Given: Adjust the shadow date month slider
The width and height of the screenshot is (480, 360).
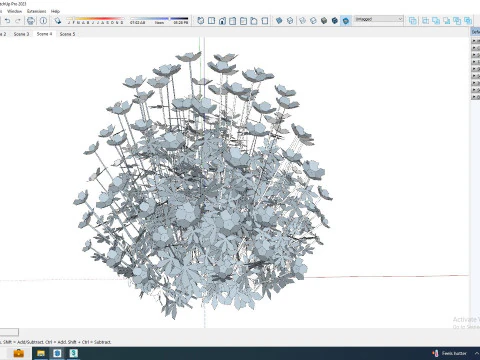Looking at the screenshot, I should coord(95,20).
